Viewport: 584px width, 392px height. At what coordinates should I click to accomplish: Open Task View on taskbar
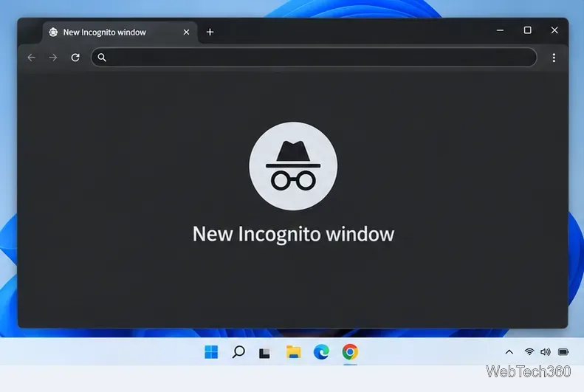[x=264, y=353]
